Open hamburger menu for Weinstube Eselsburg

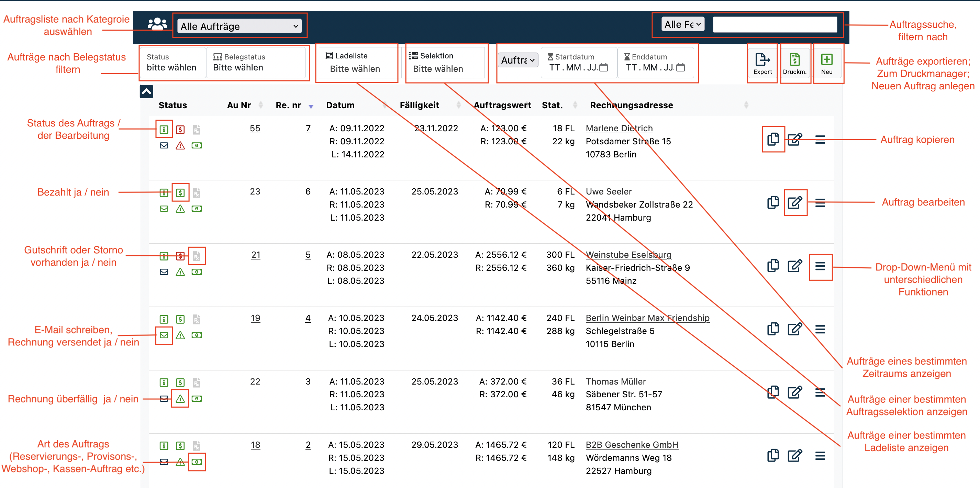click(x=820, y=266)
